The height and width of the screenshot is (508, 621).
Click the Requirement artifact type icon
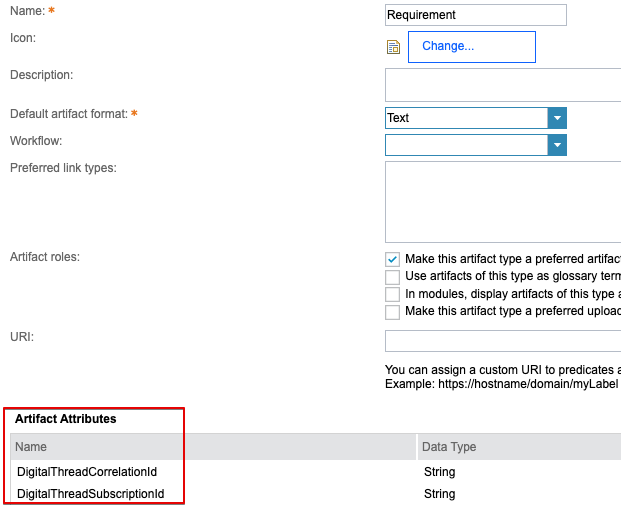tap(393, 47)
